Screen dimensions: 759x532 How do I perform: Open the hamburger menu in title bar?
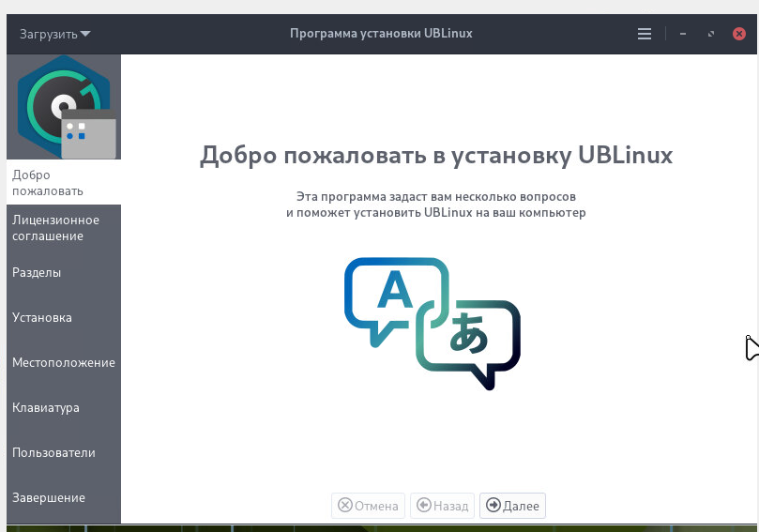pyautogui.click(x=644, y=34)
